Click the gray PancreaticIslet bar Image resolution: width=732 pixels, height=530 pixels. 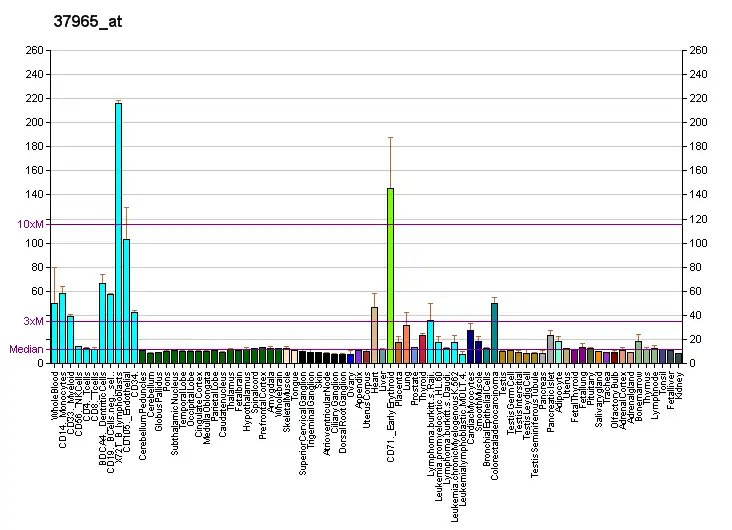550,348
